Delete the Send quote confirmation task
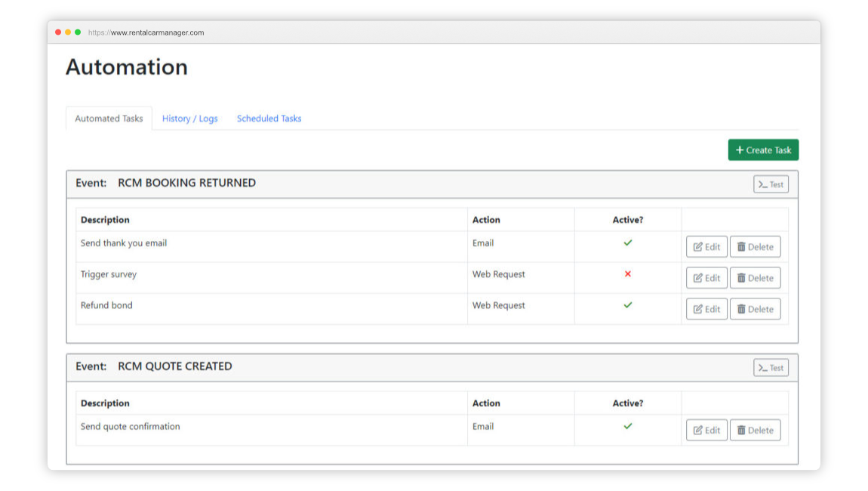 click(755, 431)
